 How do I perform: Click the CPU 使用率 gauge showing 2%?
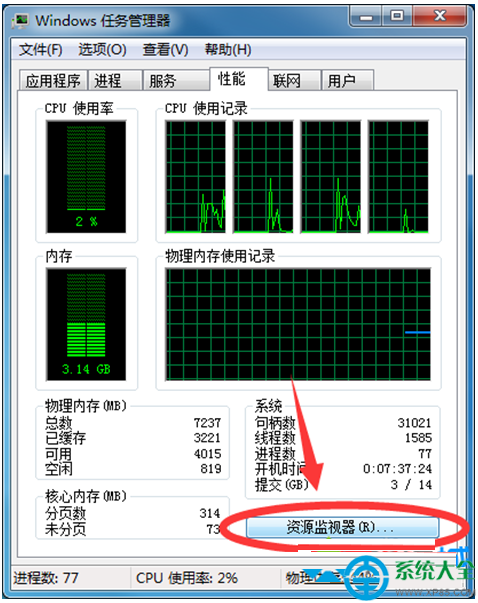[x=86, y=177]
